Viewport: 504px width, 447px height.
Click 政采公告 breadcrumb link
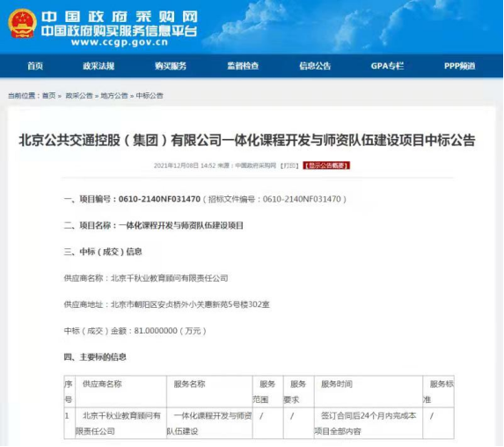click(x=79, y=96)
